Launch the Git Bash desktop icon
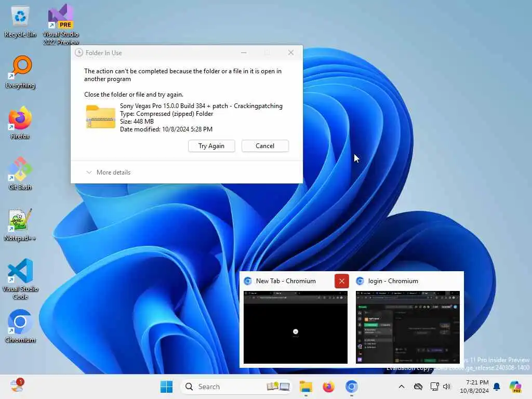532x399 pixels. point(20,174)
